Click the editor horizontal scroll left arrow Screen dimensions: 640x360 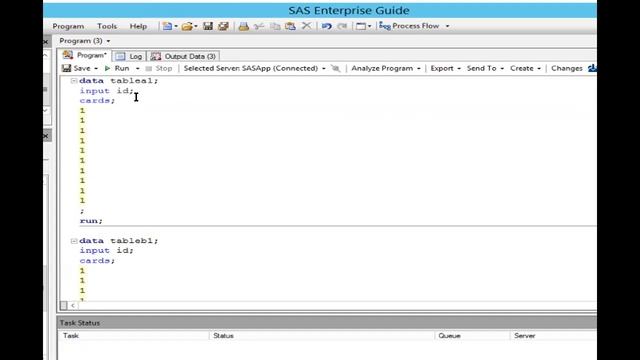(73, 305)
